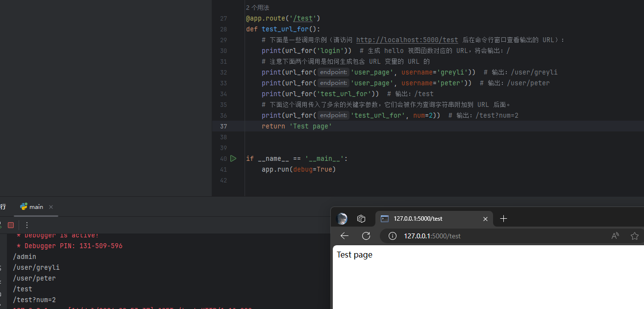Click the endpoint hint on line 36

point(333,115)
